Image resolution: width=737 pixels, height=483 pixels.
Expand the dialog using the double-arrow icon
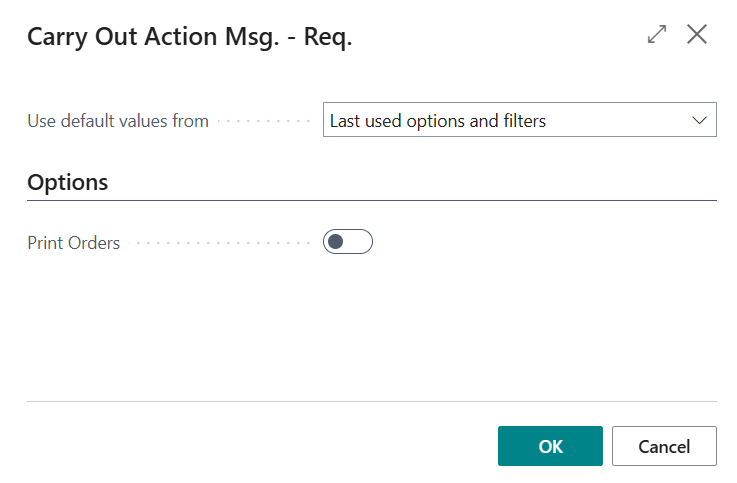pyautogui.click(x=657, y=34)
